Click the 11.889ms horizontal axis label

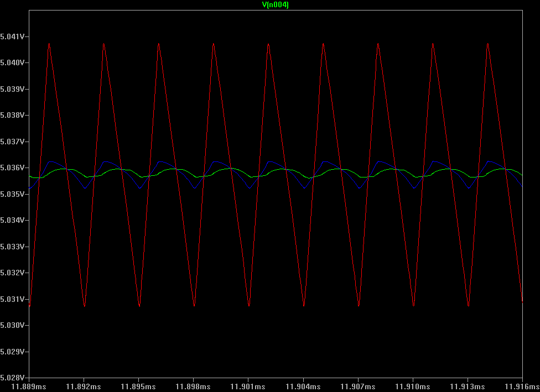pos(29,386)
